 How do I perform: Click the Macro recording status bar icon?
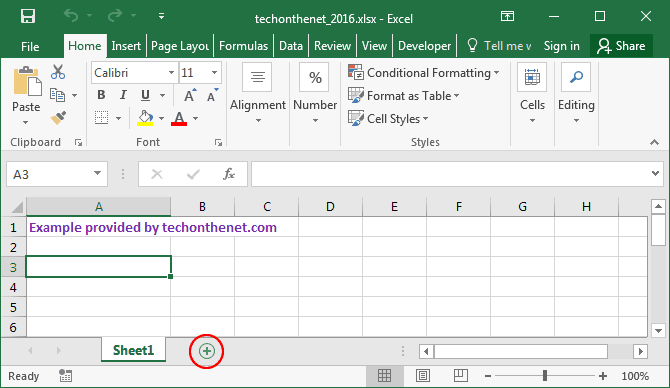[x=65, y=376]
